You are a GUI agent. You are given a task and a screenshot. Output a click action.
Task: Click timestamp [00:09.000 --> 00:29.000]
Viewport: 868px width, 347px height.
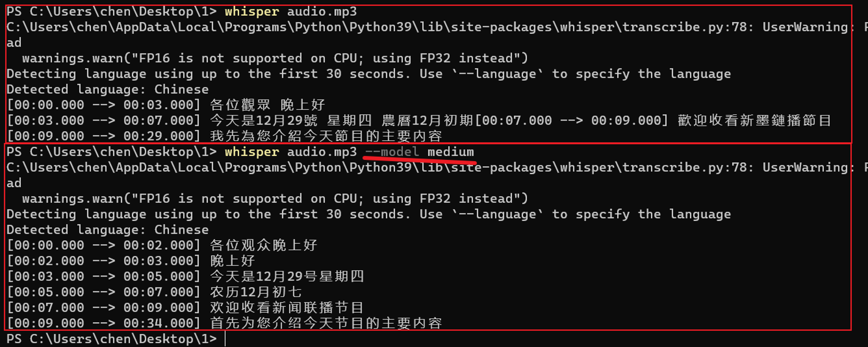(104, 136)
